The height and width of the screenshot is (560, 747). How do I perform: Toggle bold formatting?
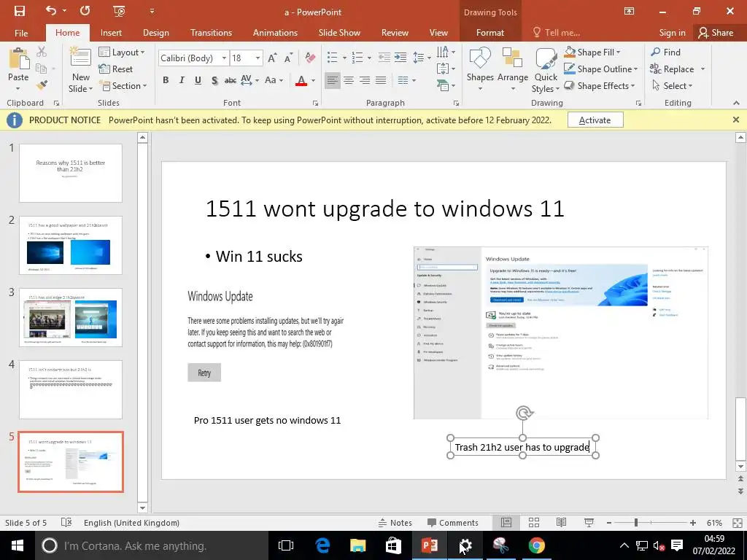click(x=166, y=80)
